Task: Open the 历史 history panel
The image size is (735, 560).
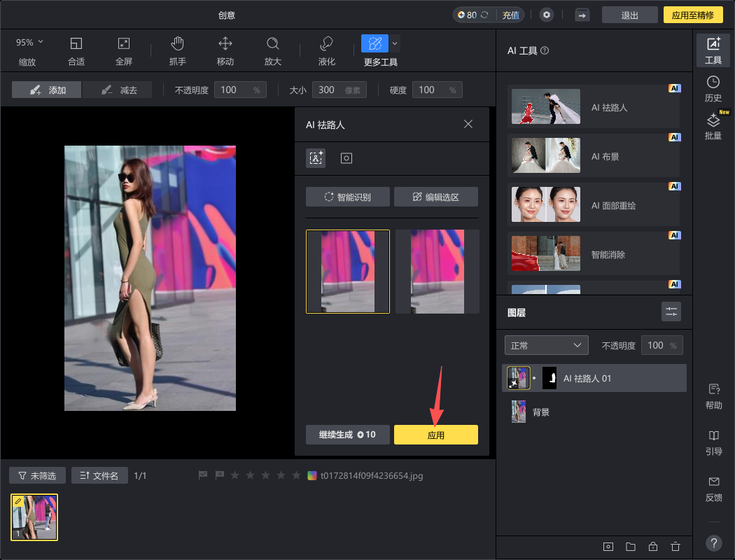Action: click(713, 89)
